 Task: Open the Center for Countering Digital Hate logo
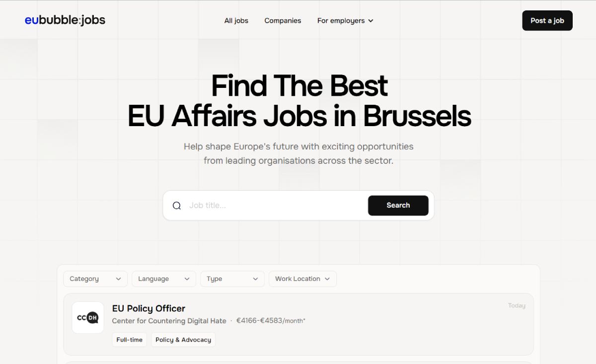88,318
